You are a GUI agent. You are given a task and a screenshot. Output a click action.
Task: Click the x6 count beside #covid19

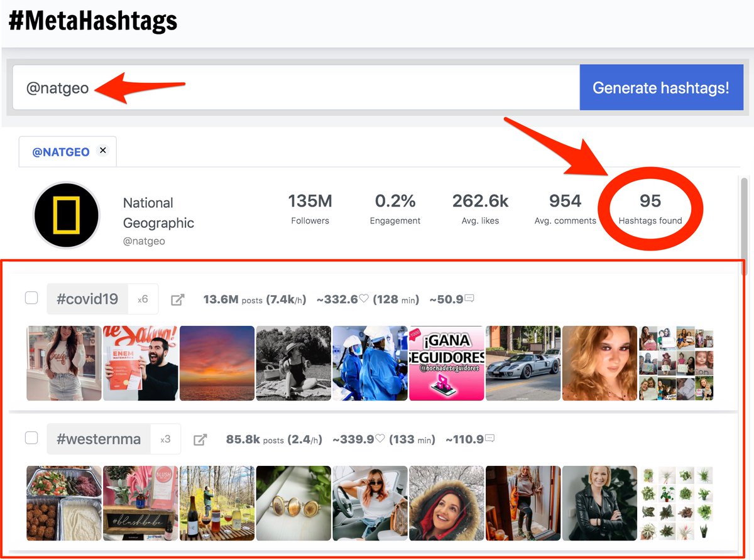[143, 299]
